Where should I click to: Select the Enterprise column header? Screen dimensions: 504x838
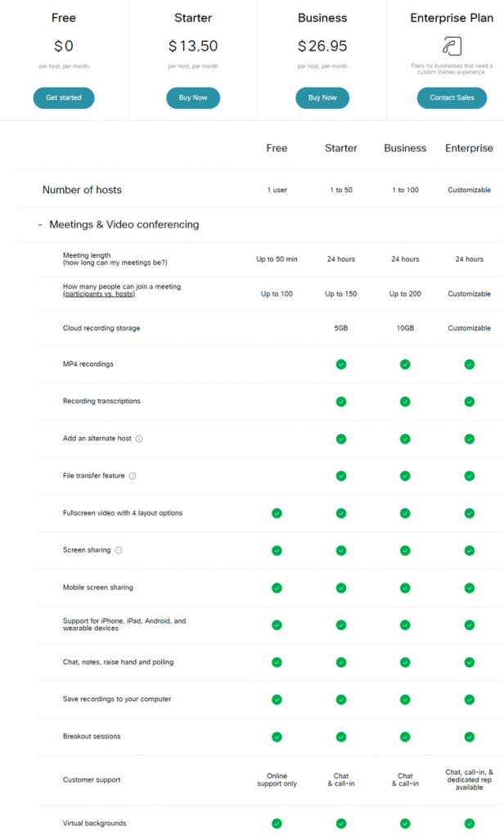(x=470, y=148)
